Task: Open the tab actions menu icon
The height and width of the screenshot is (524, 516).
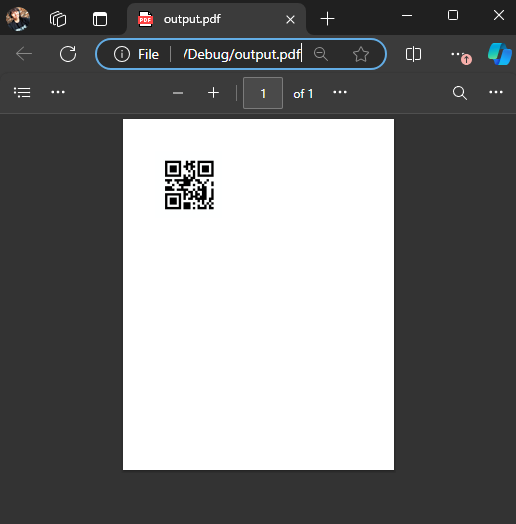Action: tap(100, 19)
